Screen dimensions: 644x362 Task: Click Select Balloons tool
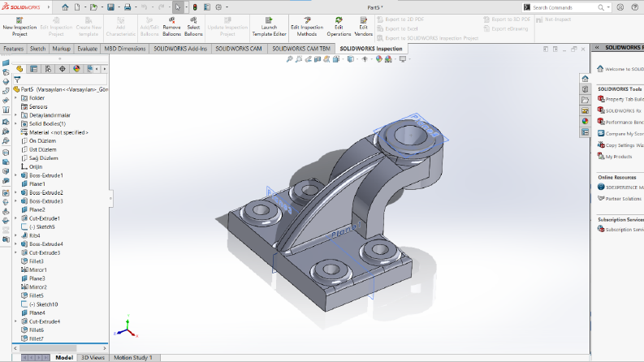(x=193, y=27)
